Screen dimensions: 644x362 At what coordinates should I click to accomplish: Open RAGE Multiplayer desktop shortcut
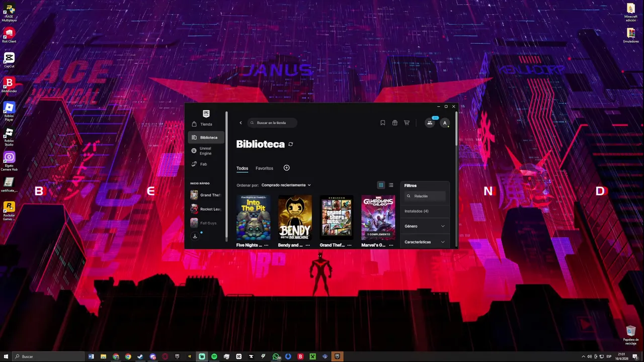pos(9,13)
